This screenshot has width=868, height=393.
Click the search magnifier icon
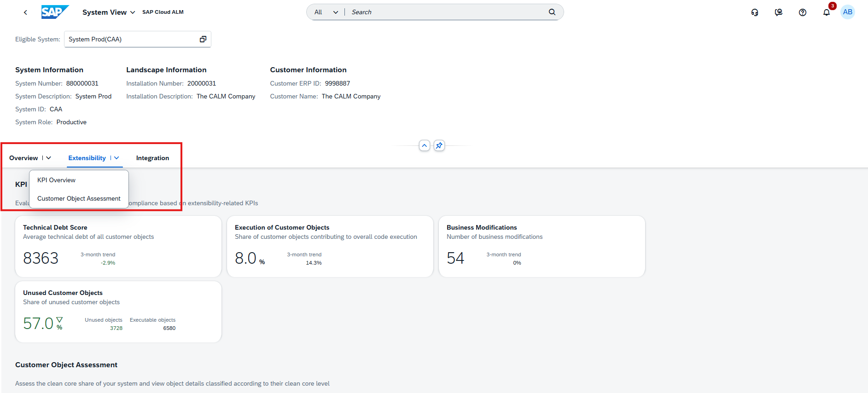pos(552,12)
